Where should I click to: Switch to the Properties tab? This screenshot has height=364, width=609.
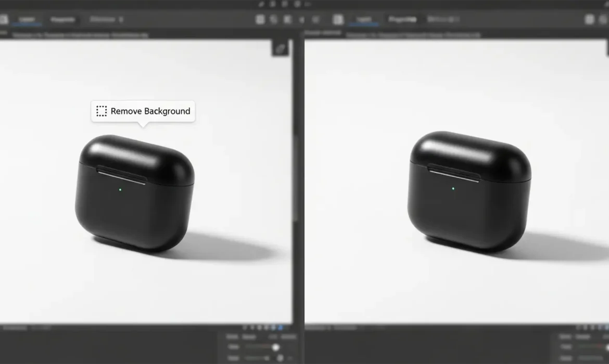pyautogui.click(x=63, y=20)
